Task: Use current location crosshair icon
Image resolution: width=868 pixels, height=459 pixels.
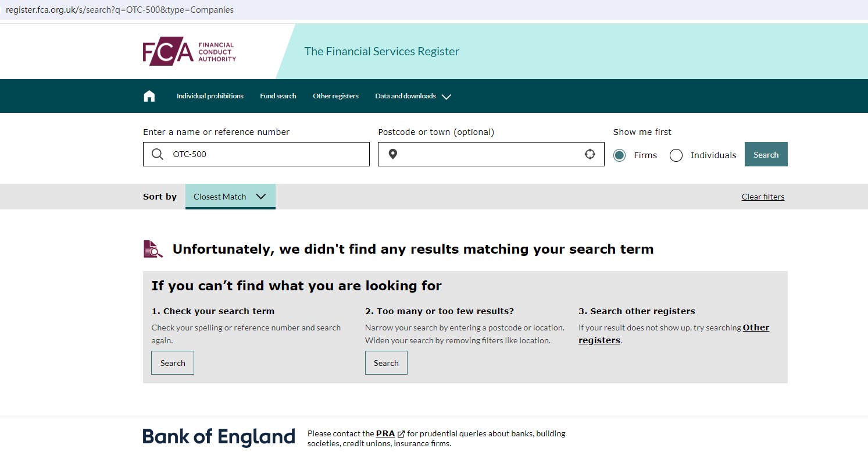Action: 590,154
